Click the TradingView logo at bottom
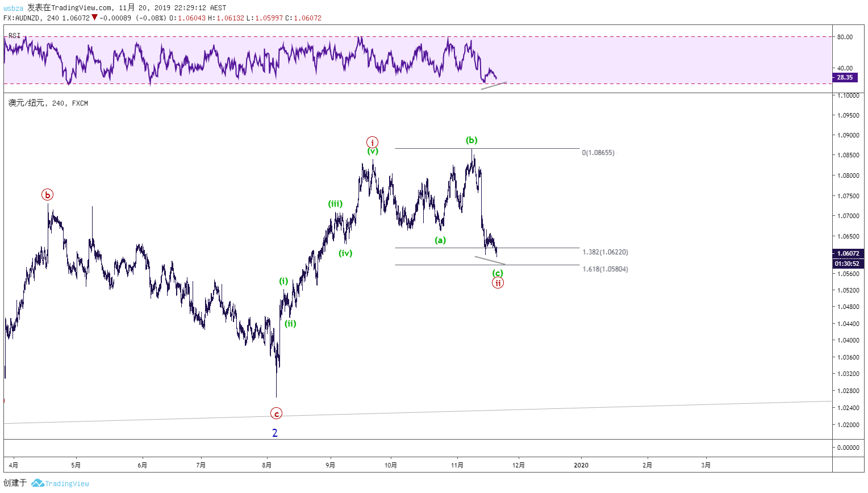The width and height of the screenshot is (868, 493). 60,483
